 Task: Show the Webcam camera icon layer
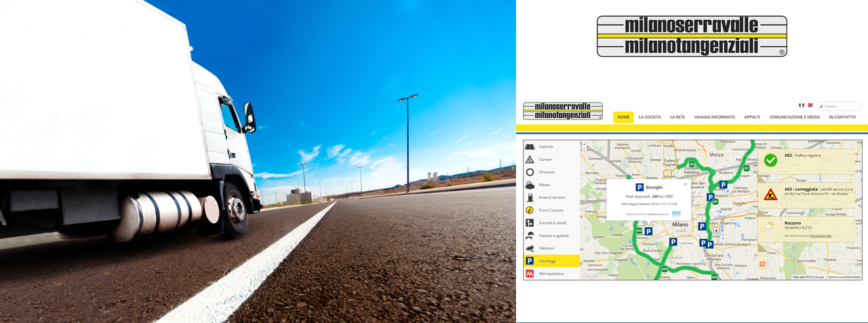pyautogui.click(x=530, y=248)
